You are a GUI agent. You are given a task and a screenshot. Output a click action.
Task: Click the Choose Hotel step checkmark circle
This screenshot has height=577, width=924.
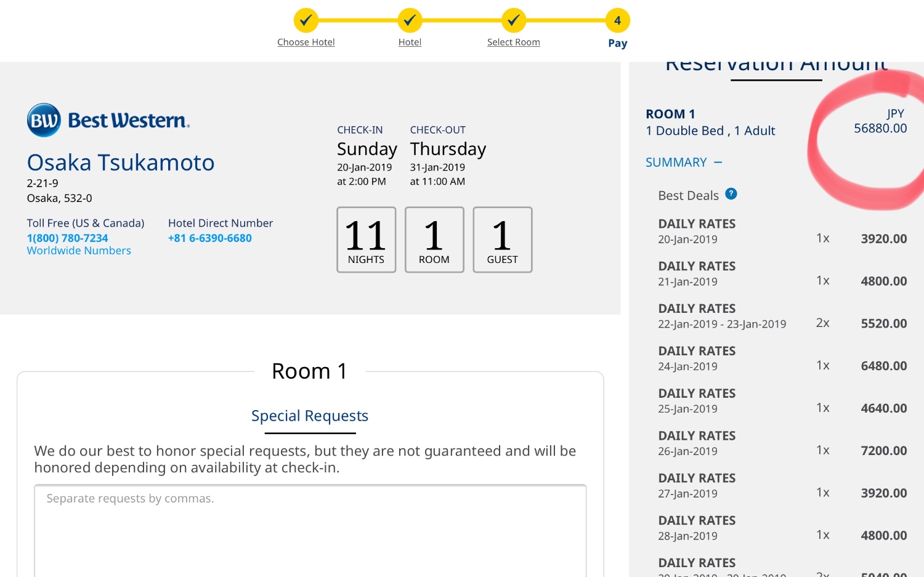306,20
